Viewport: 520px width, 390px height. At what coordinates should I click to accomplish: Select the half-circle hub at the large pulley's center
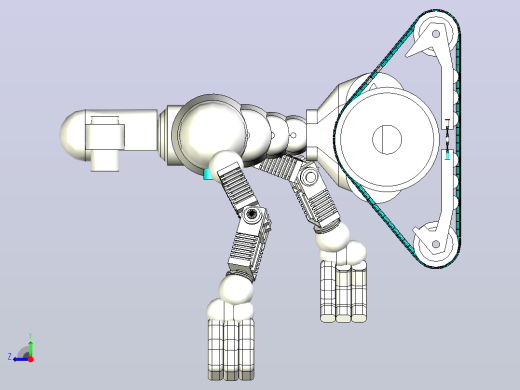[387, 139]
